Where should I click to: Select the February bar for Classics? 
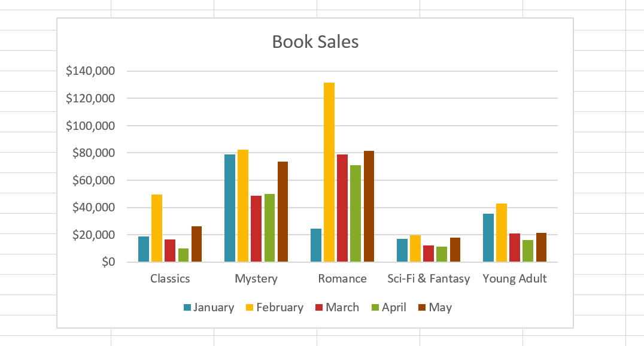point(157,228)
